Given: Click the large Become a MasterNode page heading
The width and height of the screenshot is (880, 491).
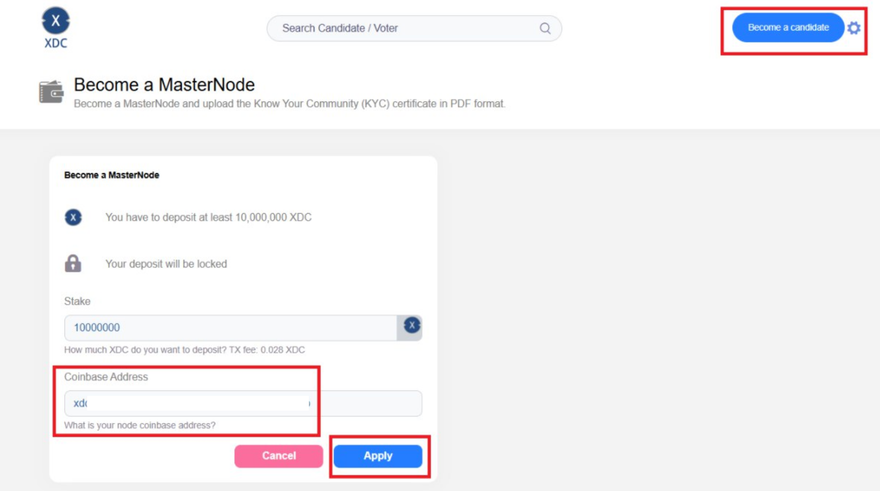Looking at the screenshot, I should click(x=164, y=85).
